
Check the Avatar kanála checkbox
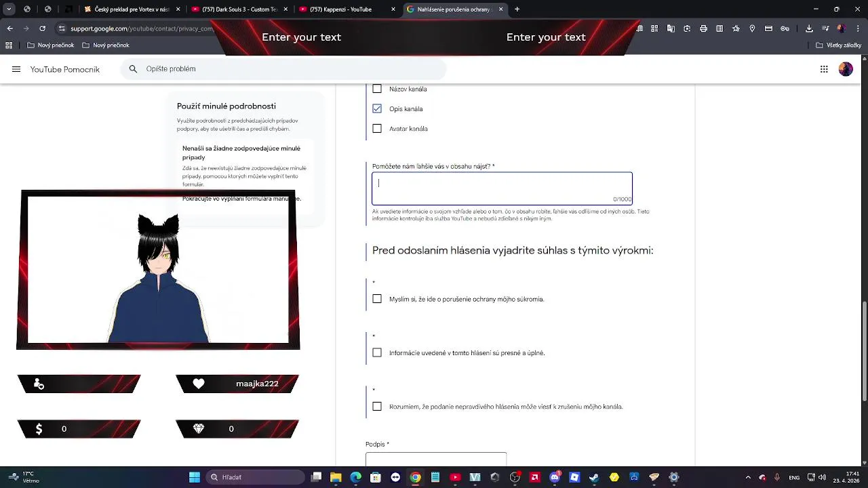tap(377, 129)
